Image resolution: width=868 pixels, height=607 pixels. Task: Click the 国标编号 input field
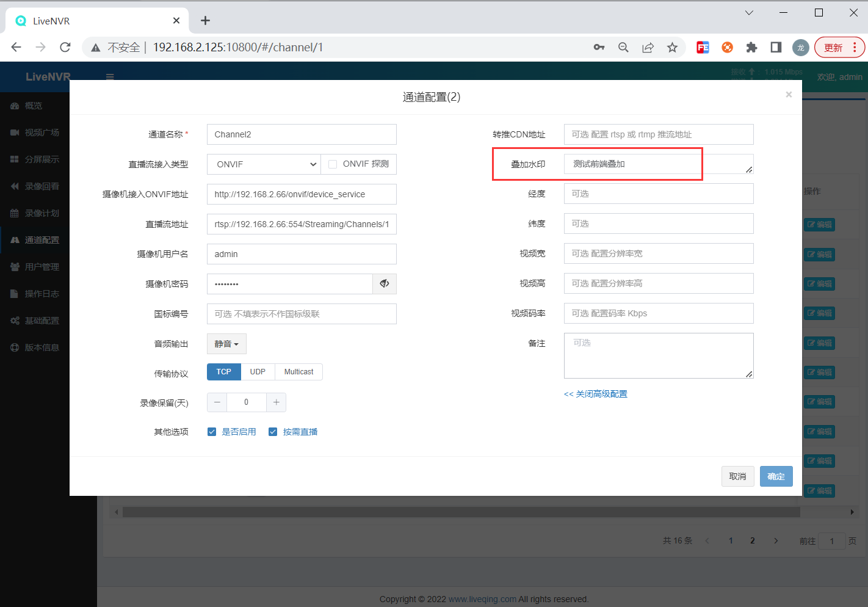(302, 314)
